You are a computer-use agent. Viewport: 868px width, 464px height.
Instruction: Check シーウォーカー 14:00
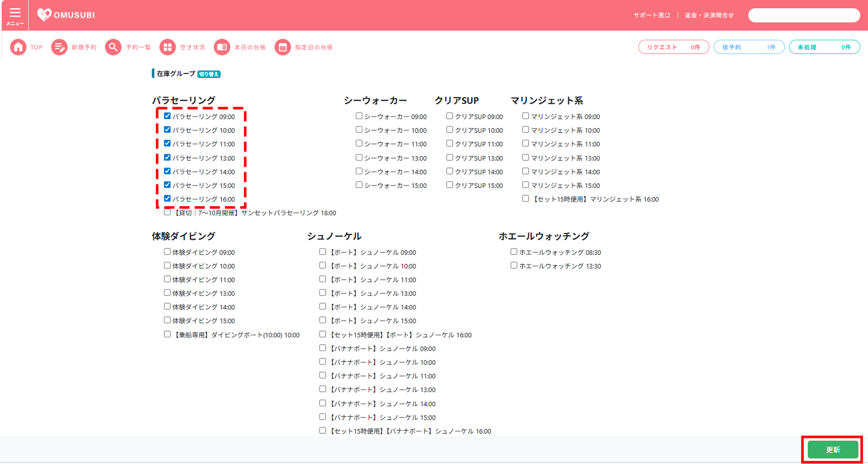click(359, 171)
